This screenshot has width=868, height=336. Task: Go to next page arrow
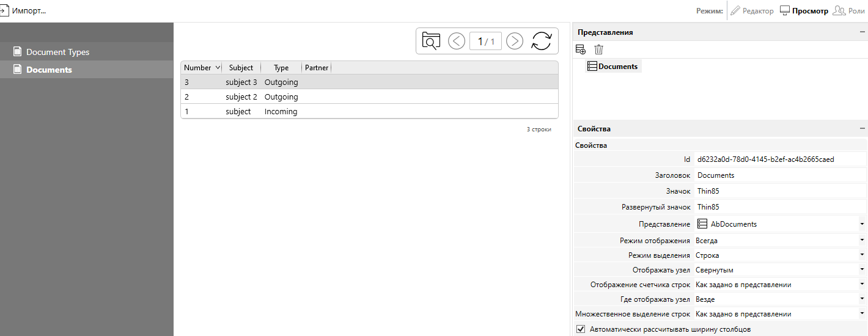[x=515, y=41]
